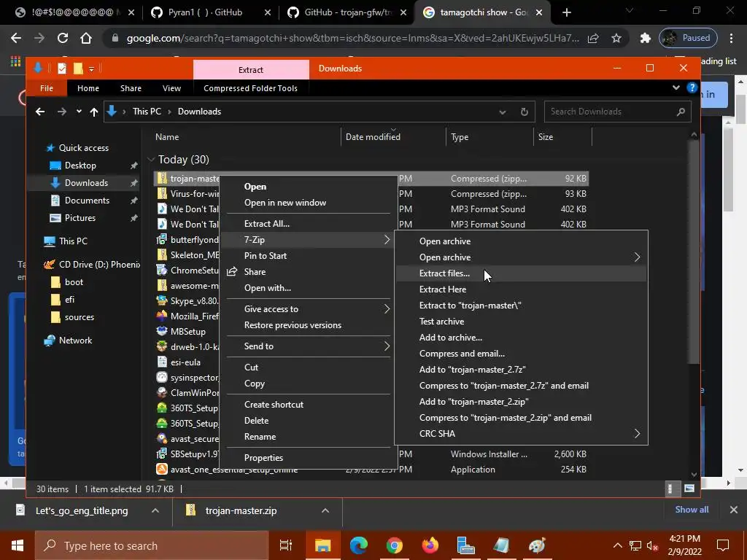Viewport: 747px width, 560px height.
Task: Open Windows Start menu
Action: point(18,545)
